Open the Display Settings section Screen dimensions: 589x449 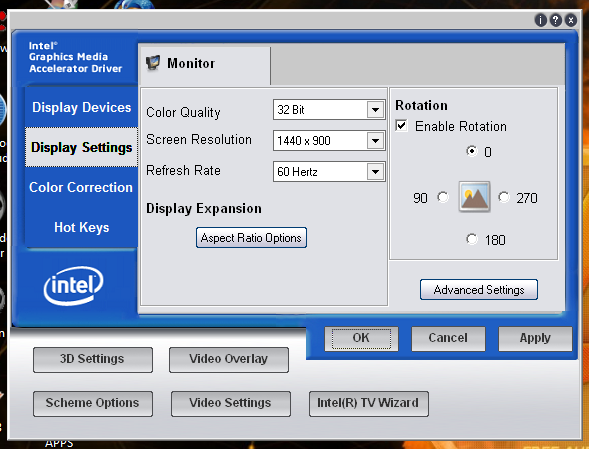tap(82, 147)
